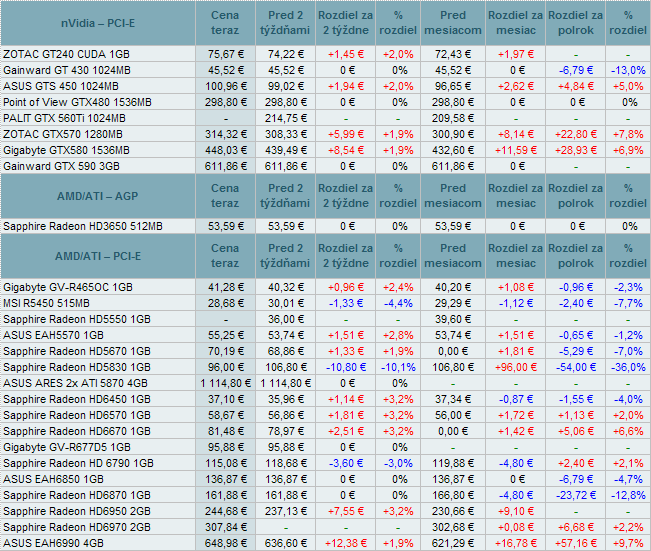Screen dimensions: 651x551
Task: Select 'Point of View GTX480 1536MB' product
Action: click(77, 102)
